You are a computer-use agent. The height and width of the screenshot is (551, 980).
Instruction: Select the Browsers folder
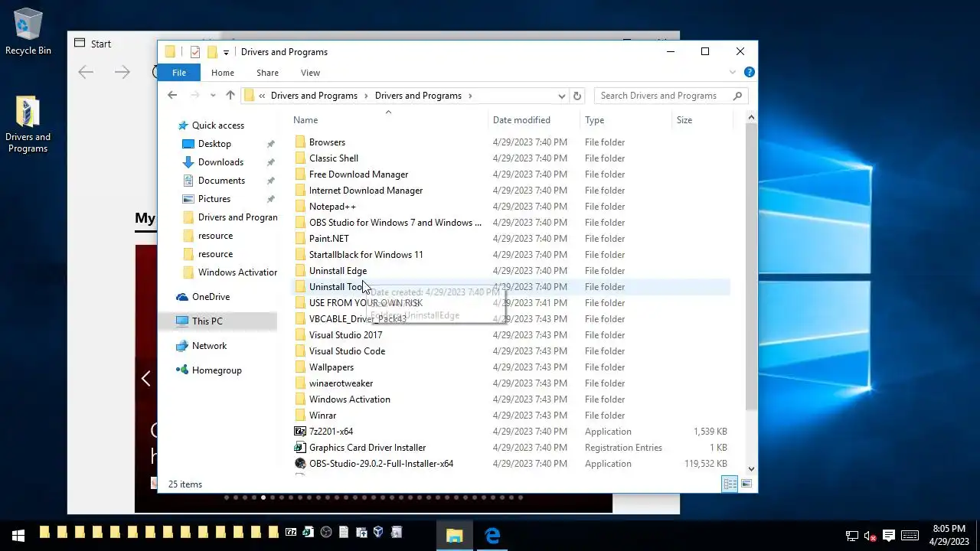click(x=327, y=142)
